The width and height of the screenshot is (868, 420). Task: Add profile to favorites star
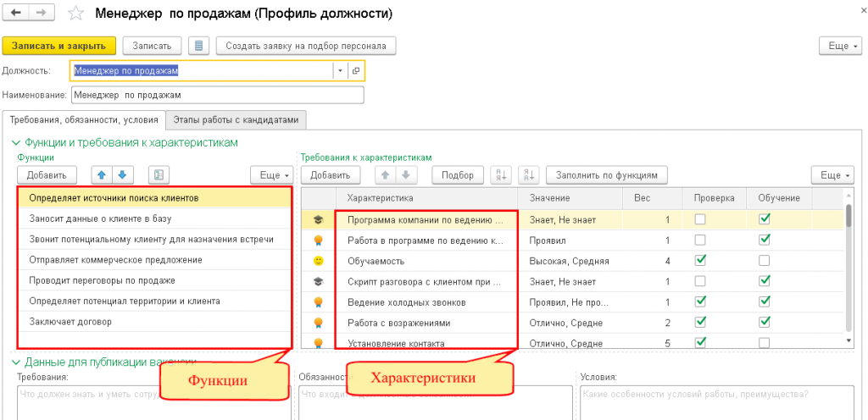[x=75, y=14]
